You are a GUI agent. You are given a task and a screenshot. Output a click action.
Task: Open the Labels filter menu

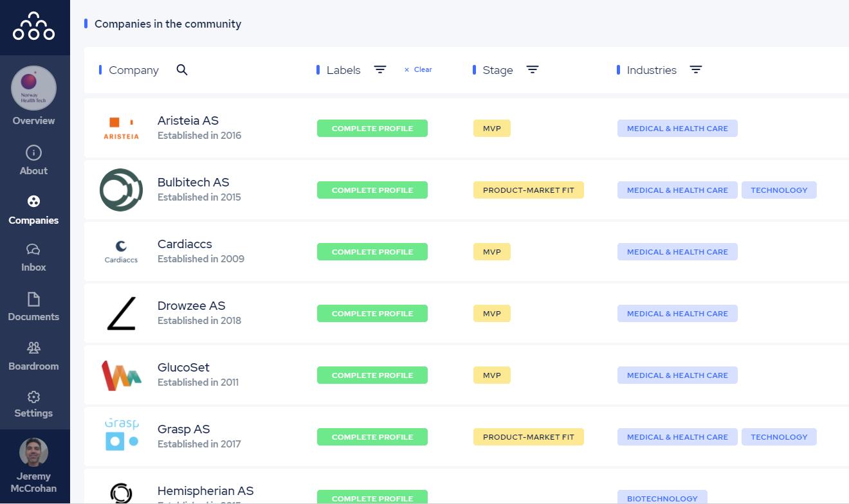[x=380, y=69]
